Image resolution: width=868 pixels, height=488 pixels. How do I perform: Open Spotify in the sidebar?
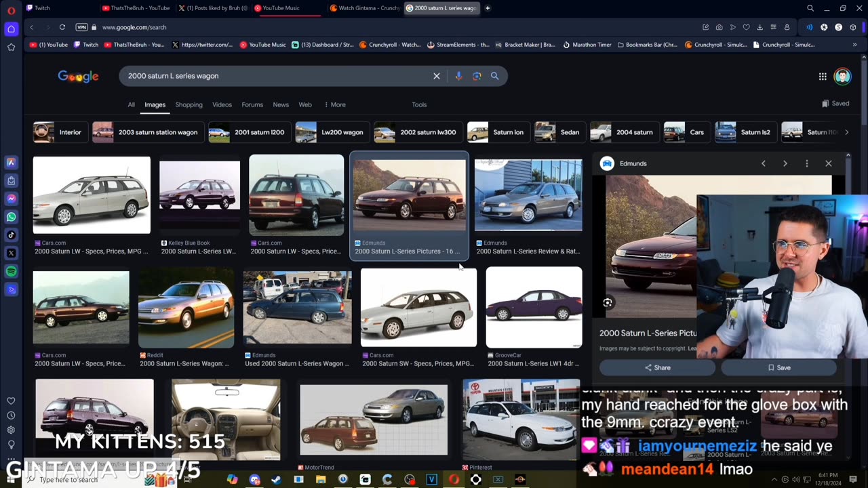(11, 271)
